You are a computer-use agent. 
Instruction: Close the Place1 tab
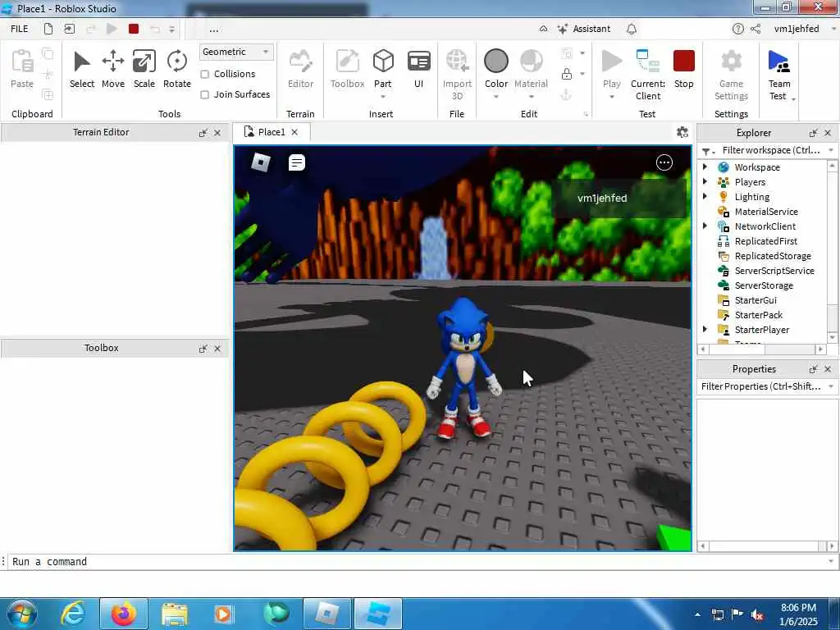tap(294, 132)
